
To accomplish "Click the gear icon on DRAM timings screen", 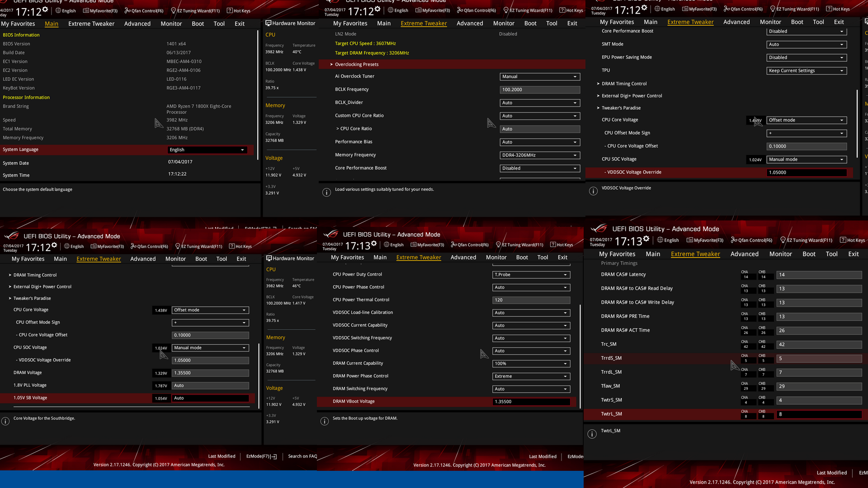I will [646, 239].
